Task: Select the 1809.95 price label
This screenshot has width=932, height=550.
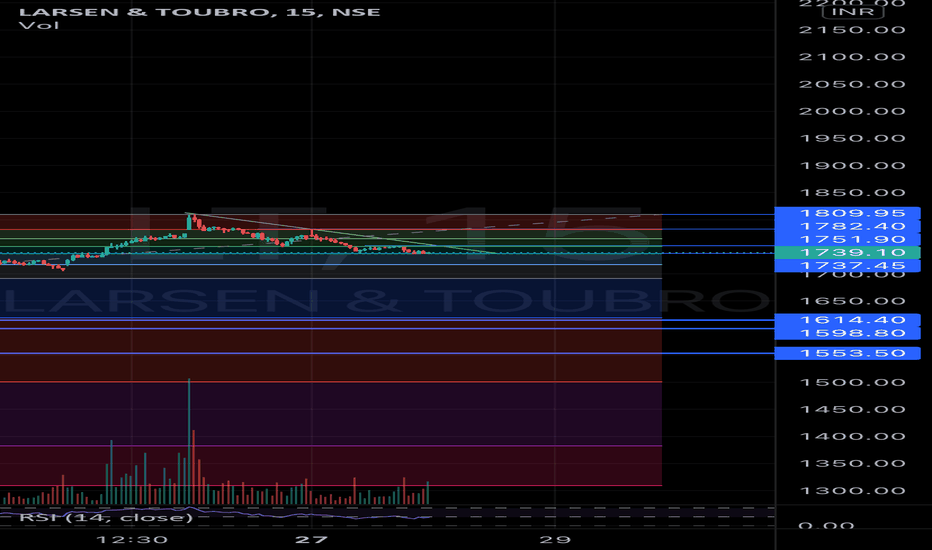Action: [847, 213]
